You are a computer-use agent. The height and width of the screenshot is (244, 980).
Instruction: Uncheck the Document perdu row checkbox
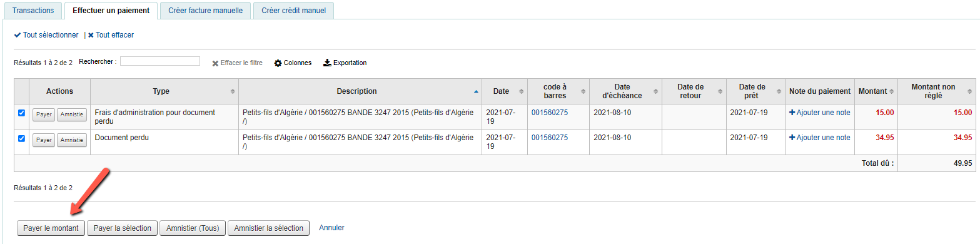click(x=21, y=138)
